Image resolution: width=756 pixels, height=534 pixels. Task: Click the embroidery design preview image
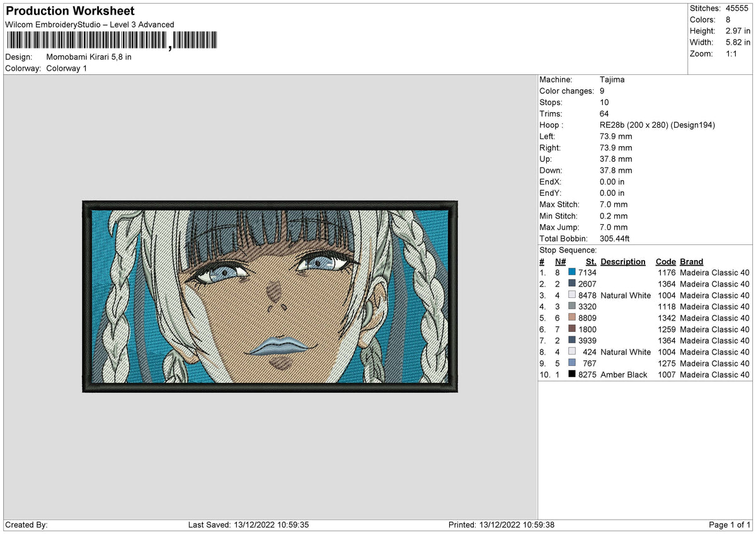(x=270, y=297)
